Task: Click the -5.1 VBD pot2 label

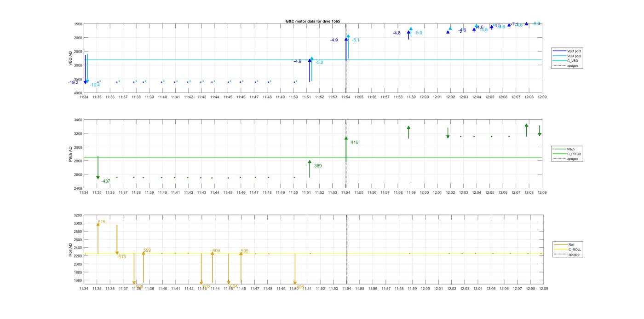Action: [x=356, y=41]
